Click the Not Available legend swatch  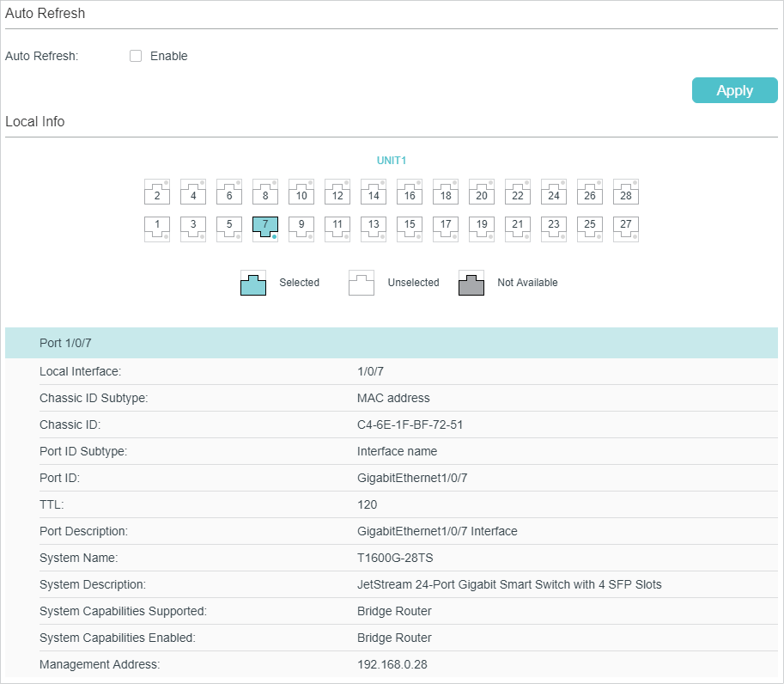pyautogui.click(x=471, y=283)
